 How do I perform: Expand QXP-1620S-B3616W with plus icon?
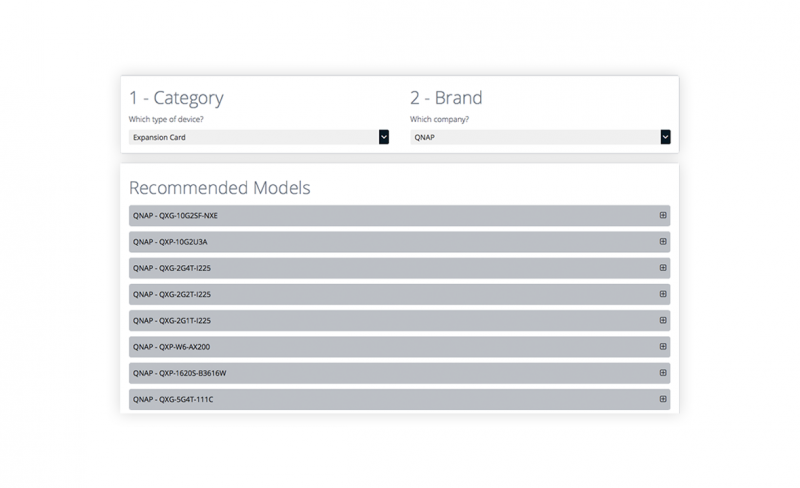click(663, 373)
